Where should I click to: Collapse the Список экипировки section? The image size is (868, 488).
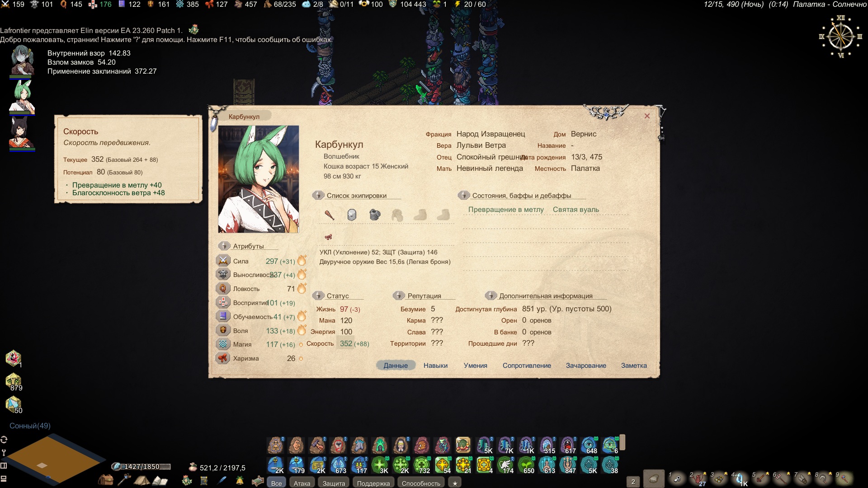tap(318, 195)
